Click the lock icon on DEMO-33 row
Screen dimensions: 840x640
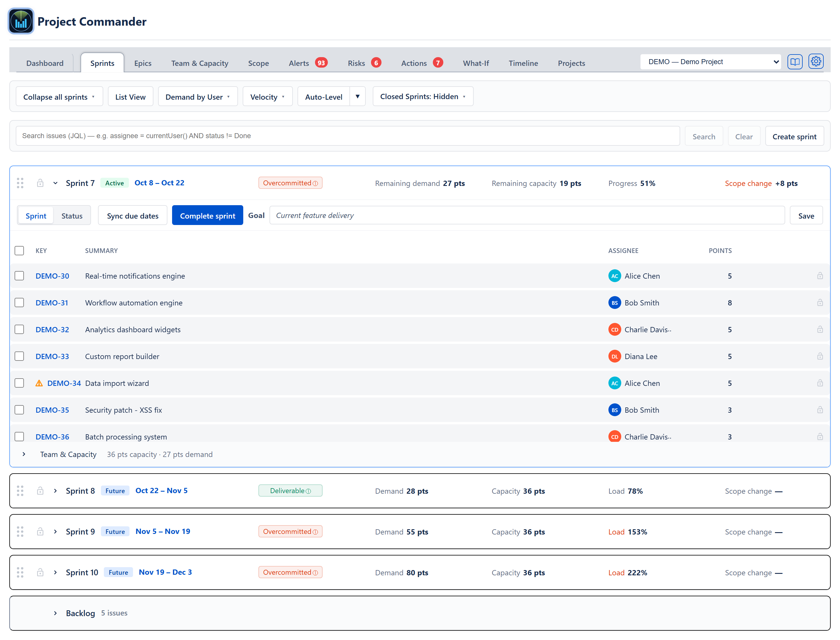click(x=820, y=356)
